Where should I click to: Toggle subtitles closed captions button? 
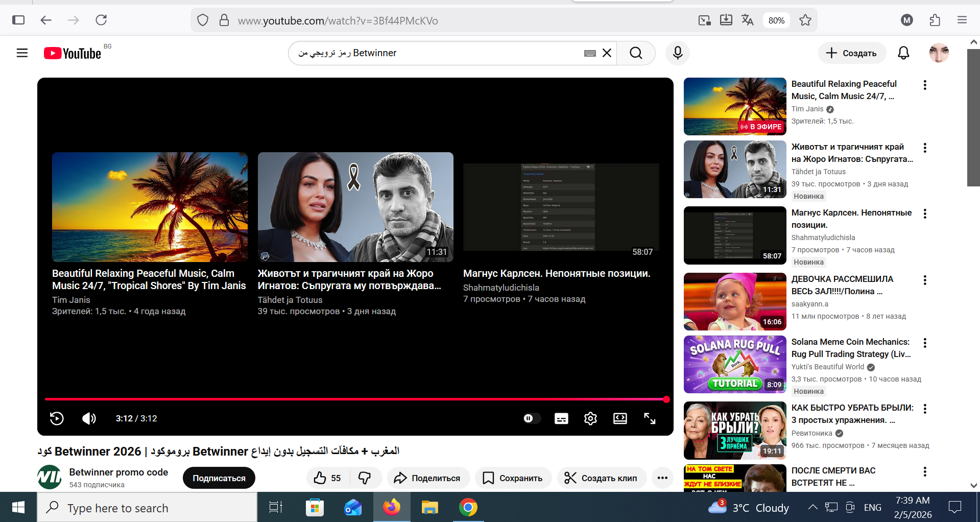tap(561, 418)
